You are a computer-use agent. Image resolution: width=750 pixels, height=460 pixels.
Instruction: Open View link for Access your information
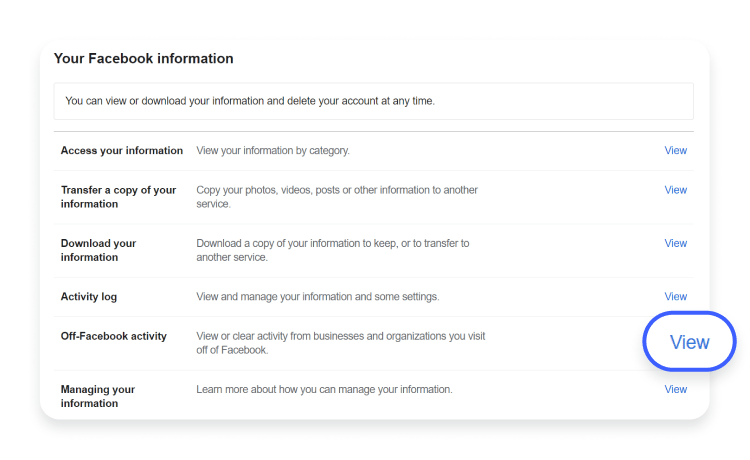pos(675,151)
